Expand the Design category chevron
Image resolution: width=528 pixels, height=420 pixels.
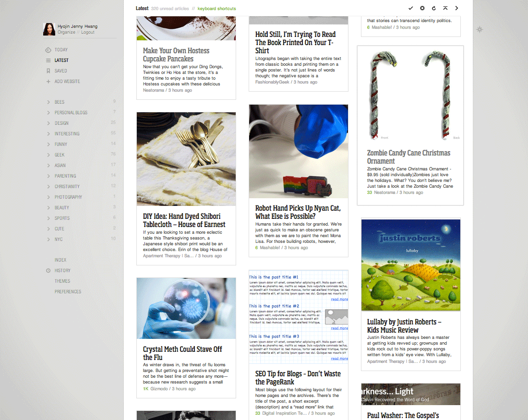[x=48, y=123]
